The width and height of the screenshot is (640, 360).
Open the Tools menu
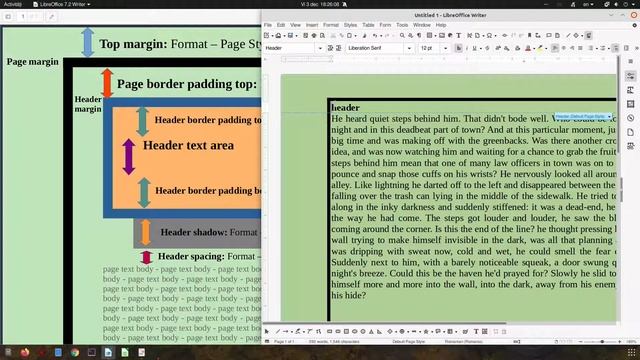point(402,25)
